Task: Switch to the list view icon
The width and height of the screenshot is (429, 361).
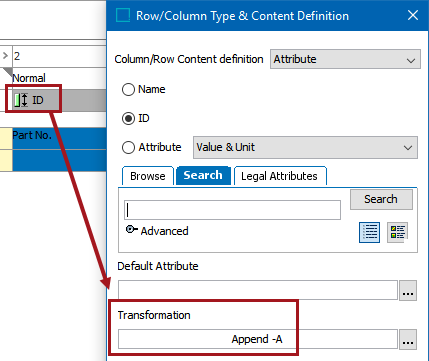Action: pos(369,232)
